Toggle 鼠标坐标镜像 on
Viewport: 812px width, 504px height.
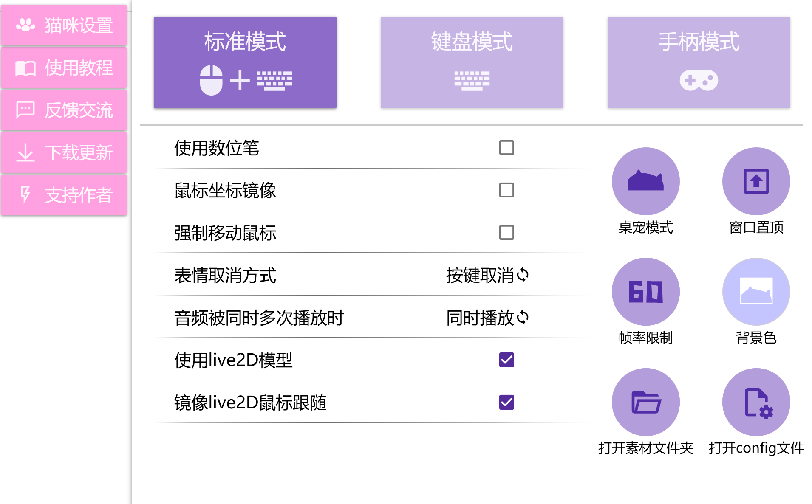tap(506, 190)
